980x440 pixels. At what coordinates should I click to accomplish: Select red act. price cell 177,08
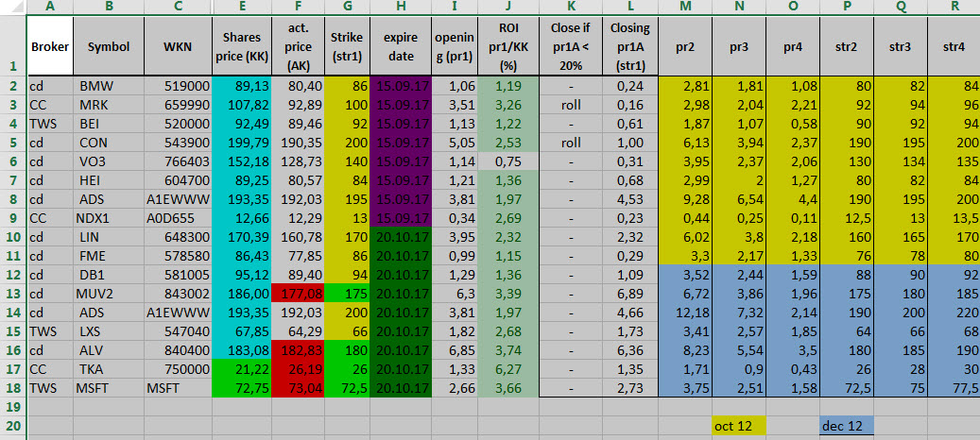click(298, 292)
